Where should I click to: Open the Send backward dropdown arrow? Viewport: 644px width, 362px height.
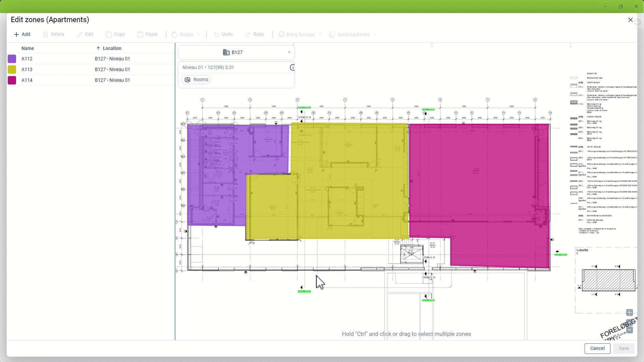375,35
